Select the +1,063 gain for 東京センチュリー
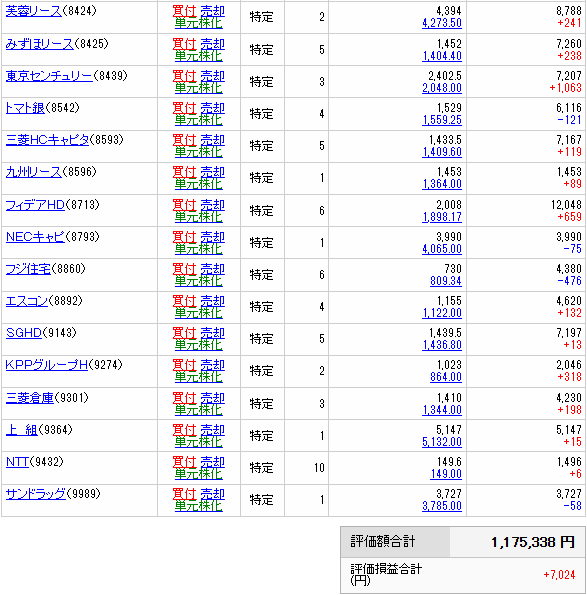 click(x=565, y=88)
